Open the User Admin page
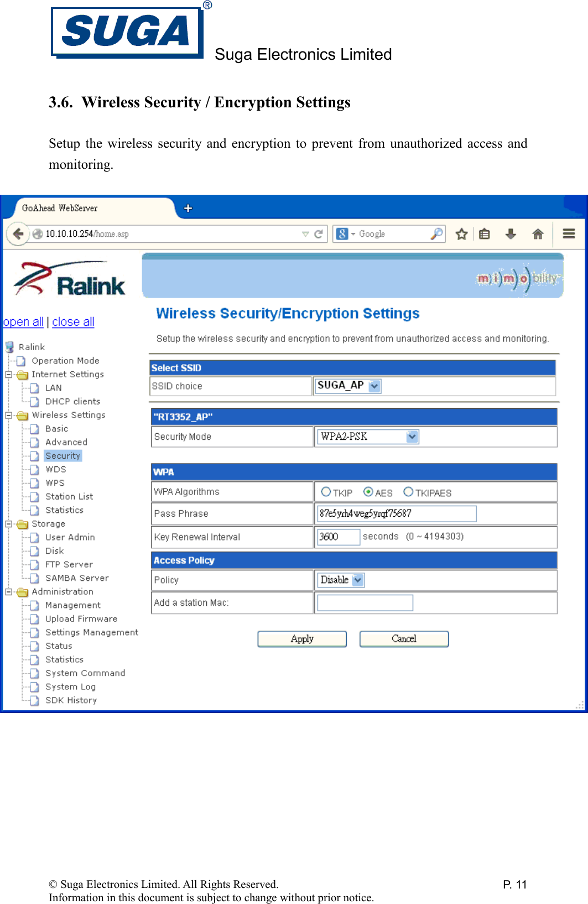The image size is (588, 904). (x=70, y=537)
